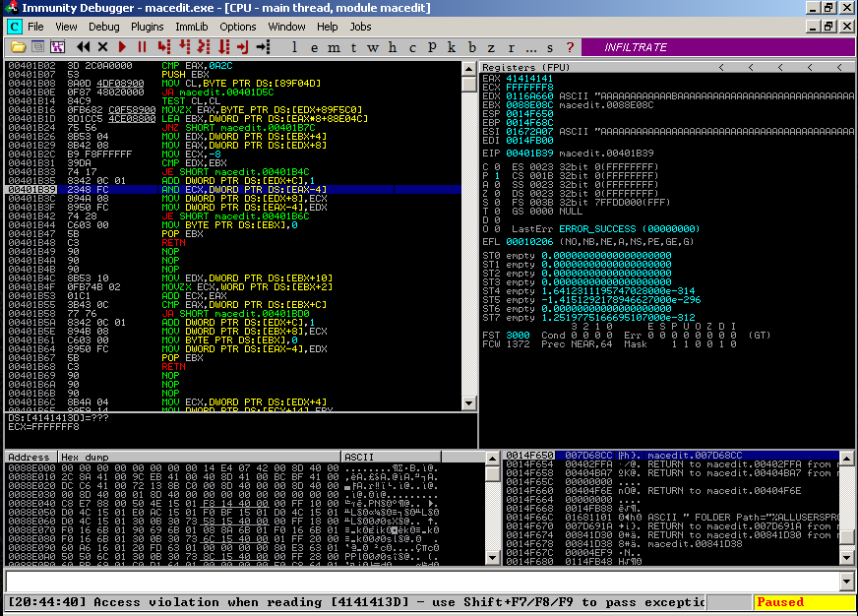Show Handles window with 'h' button
Screen dimensions: 858x616
[x=393, y=47]
